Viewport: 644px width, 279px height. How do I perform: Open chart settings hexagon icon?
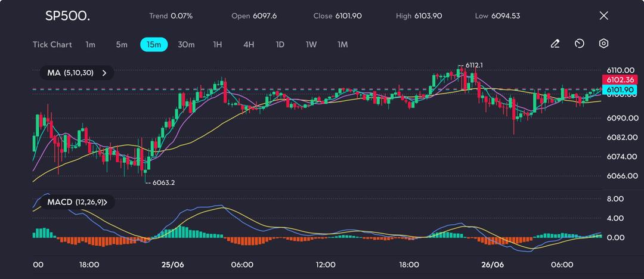603,44
